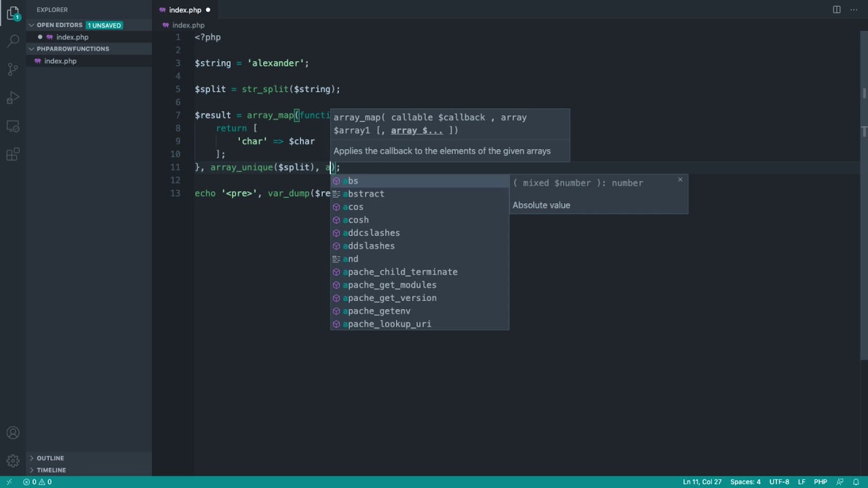The width and height of the screenshot is (868, 488).
Task: Click str_split function call on line 5
Action: click(265, 89)
